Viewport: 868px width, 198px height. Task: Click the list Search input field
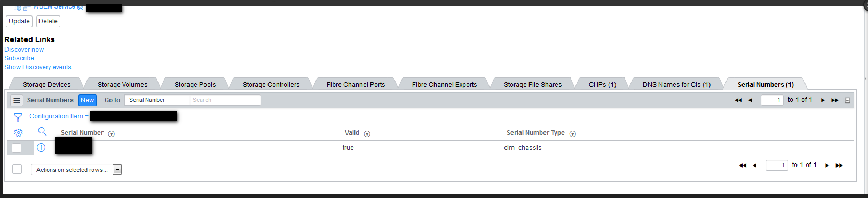[225, 100]
